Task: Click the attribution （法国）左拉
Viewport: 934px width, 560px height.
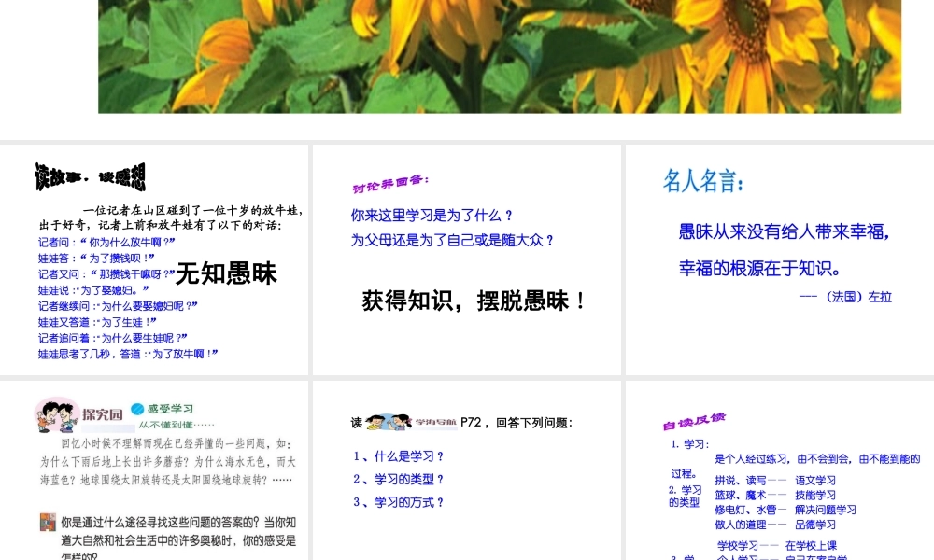Action: click(857, 297)
